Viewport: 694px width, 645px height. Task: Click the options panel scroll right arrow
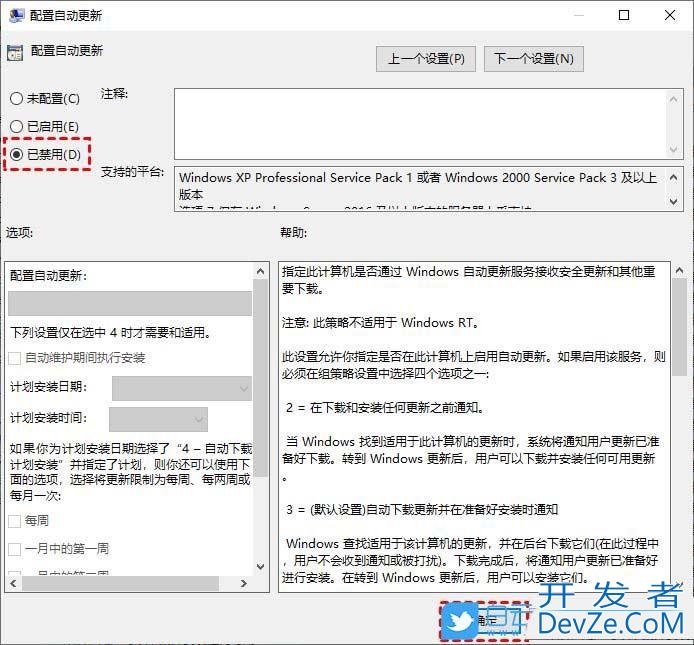click(x=243, y=583)
